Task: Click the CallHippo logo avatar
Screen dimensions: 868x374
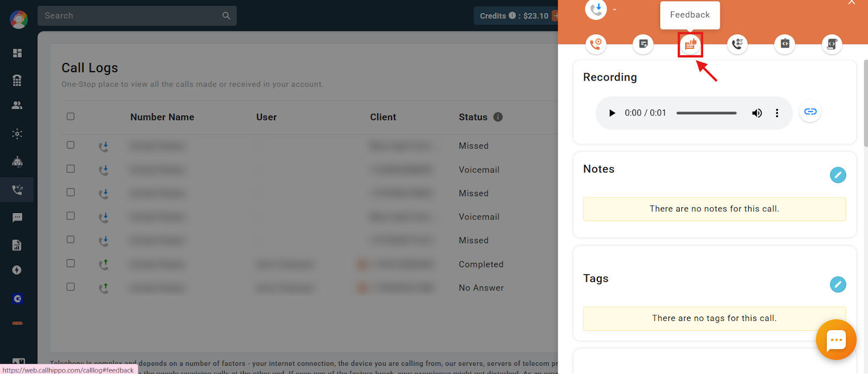Action: tap(19, 20)
